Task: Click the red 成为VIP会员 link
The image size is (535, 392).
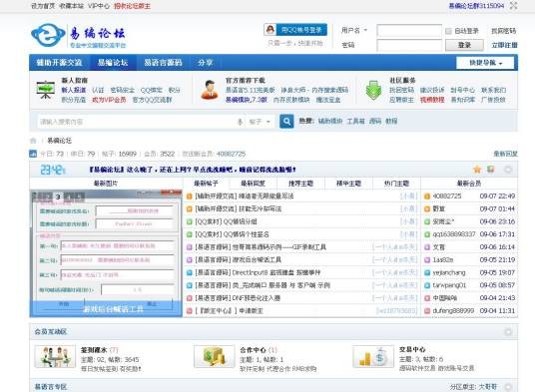Action: 109,100
